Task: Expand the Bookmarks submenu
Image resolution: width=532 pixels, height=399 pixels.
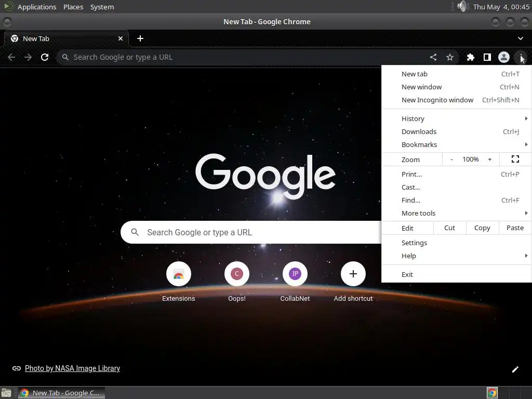Action: (456, 144)
